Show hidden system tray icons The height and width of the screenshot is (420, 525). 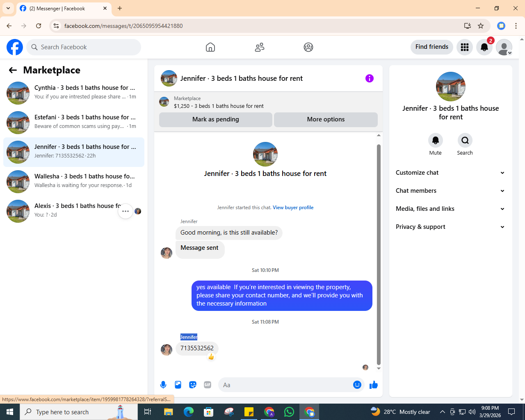(x=442, y=412)
